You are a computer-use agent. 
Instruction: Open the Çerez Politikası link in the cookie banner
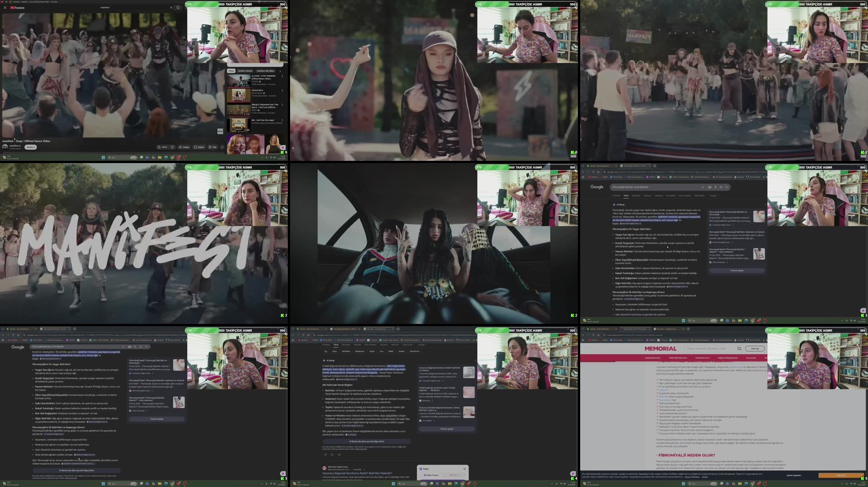coord(692,477)
